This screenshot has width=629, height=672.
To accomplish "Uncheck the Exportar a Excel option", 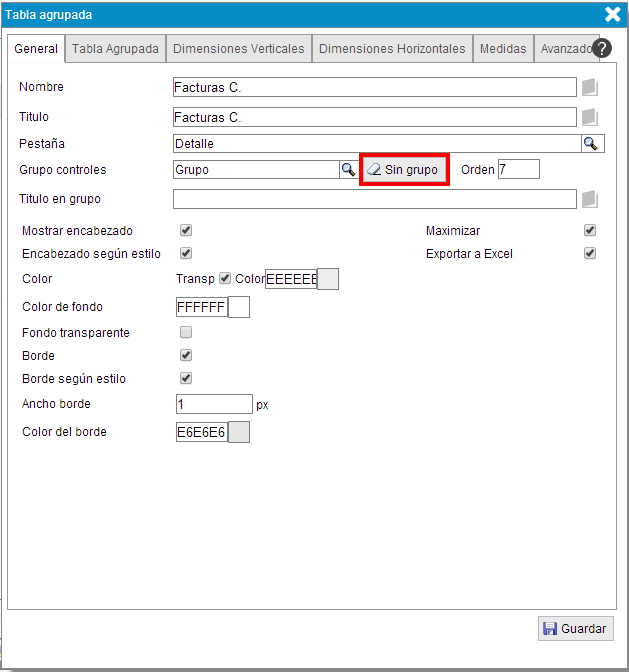I will click(x=590, y=254).
